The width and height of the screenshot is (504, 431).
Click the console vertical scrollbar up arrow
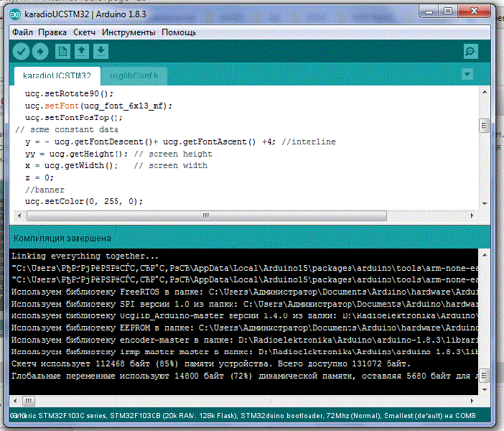[x=485, y=256]
